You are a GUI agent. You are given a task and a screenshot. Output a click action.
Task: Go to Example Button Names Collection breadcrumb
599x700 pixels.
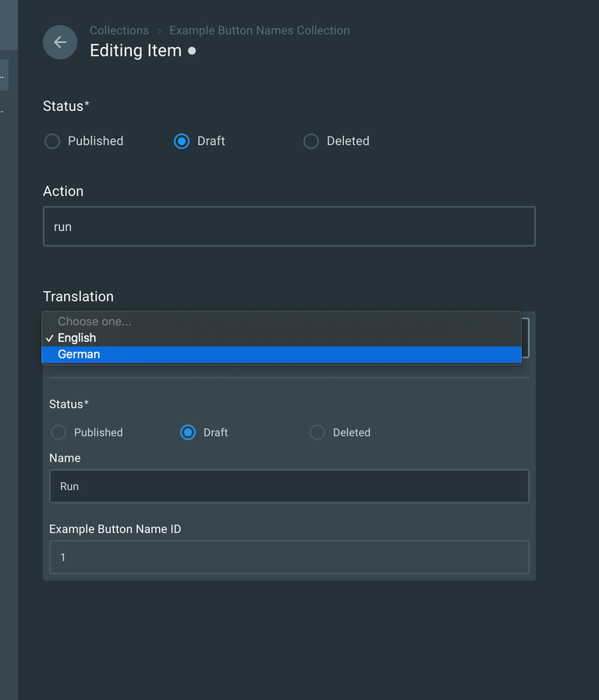[259, 30]
